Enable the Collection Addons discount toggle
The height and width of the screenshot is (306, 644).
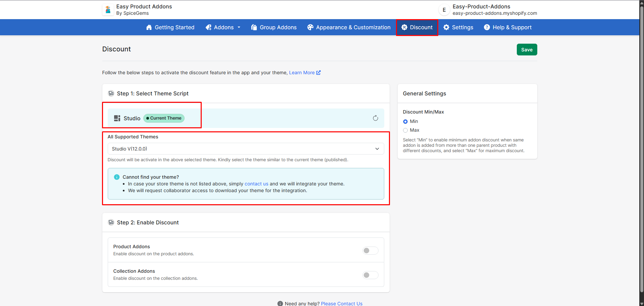click(370, 275)
